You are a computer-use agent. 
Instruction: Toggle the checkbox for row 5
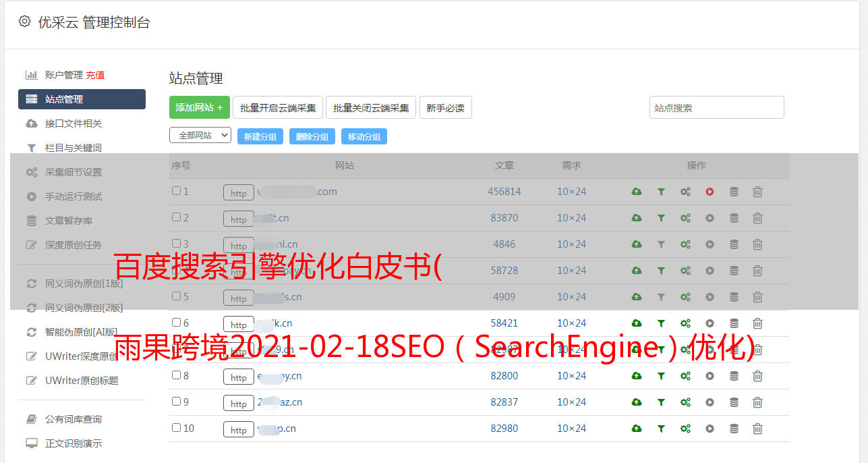tap(176, 296)
